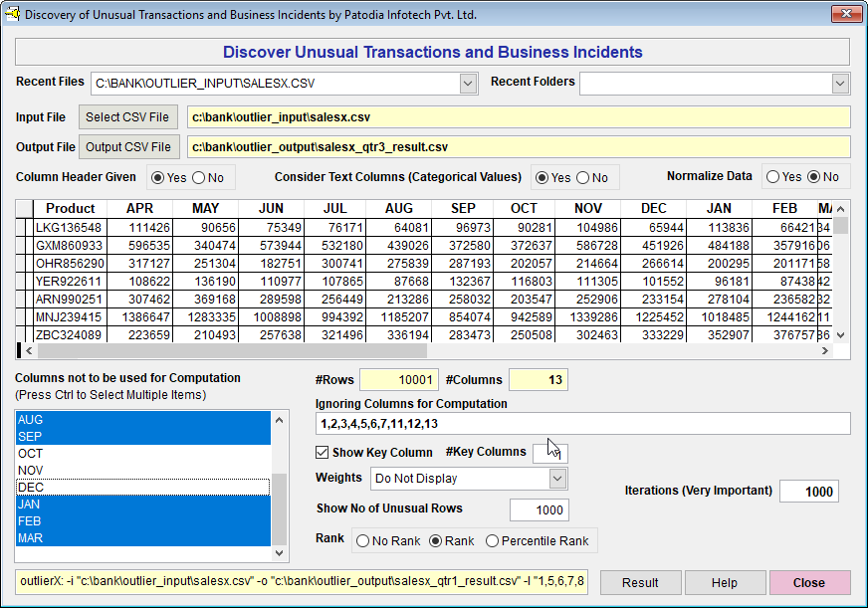The image size is (868, 608).
Task: Click the application icon in title bar
Action: coord(12,15)
